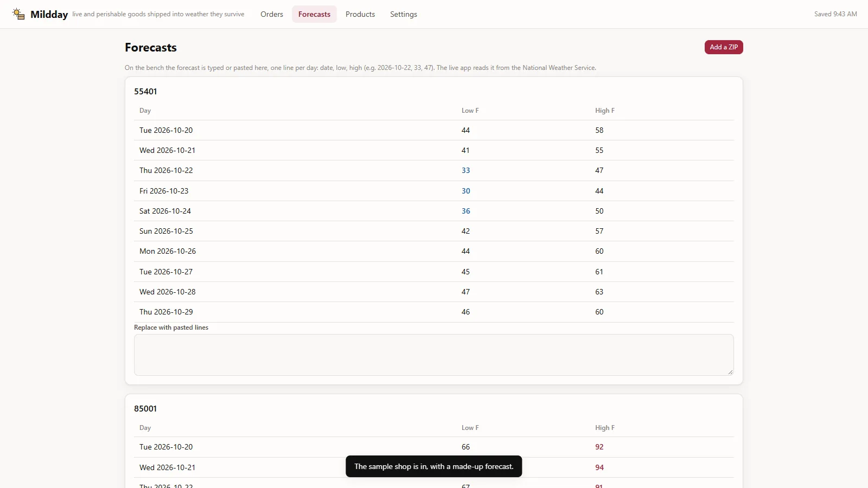The height and width of the screenshot is (488, 868).
Task: Click the Low F column header in 55401
Action: point(470,111)
